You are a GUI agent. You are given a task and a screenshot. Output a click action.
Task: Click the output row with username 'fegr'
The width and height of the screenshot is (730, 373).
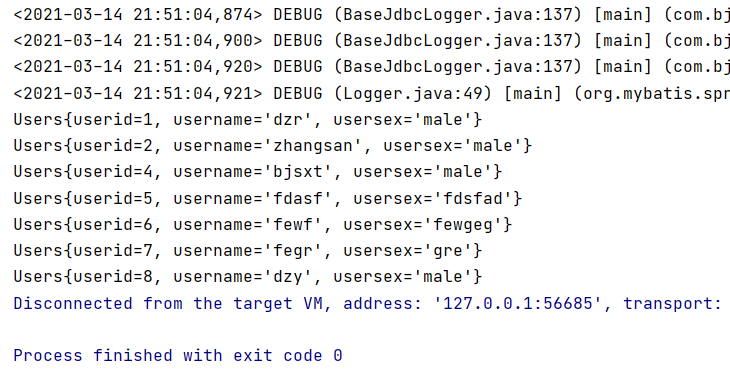pos(248,251)
